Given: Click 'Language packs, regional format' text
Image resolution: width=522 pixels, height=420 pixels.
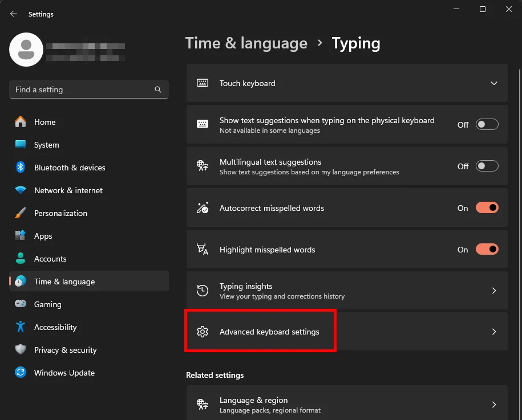Looking at the screenshot, I should pos(270,410).
